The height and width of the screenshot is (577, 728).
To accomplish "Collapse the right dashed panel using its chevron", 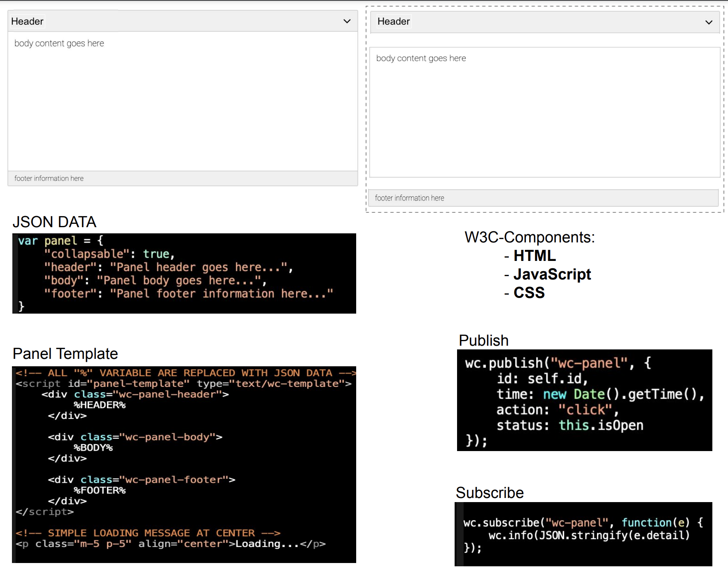I will pyautogui.click(x=709, y=22).
